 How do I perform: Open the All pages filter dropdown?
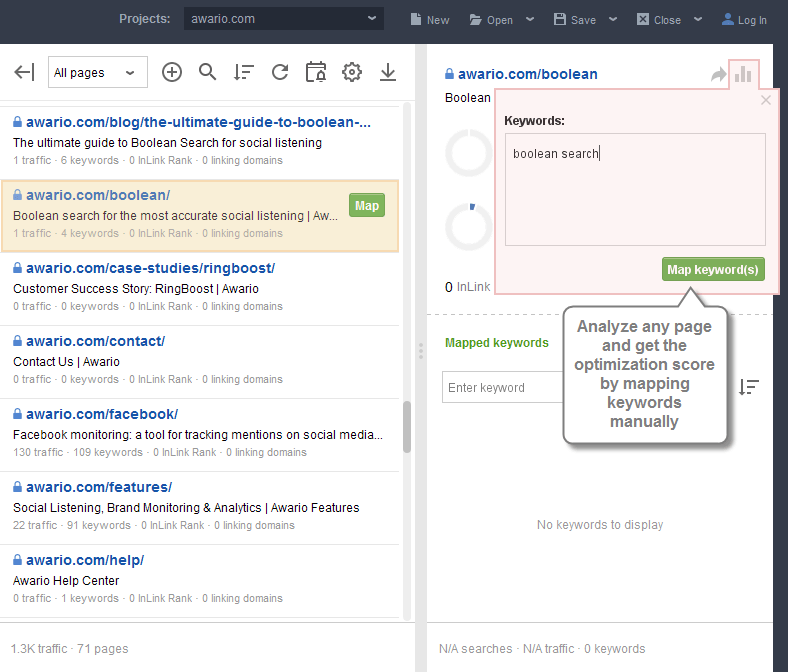[x=97, y=72]
